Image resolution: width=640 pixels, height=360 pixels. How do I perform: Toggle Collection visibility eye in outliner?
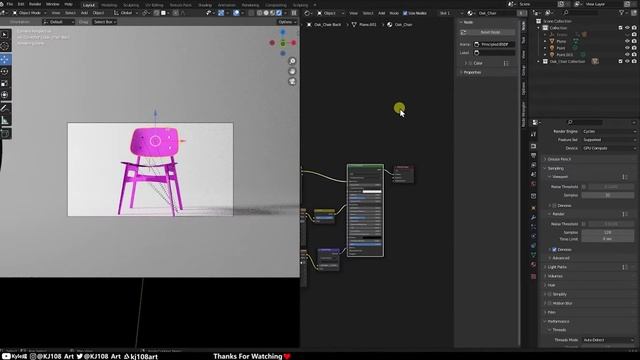coord(627,28)
